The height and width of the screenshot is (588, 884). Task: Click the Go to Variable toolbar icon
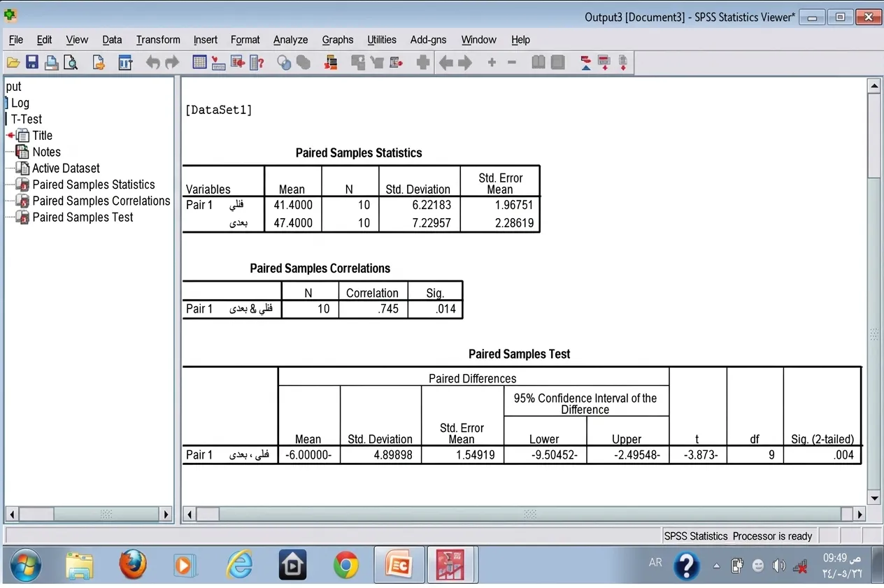click(x=237, y=63)
